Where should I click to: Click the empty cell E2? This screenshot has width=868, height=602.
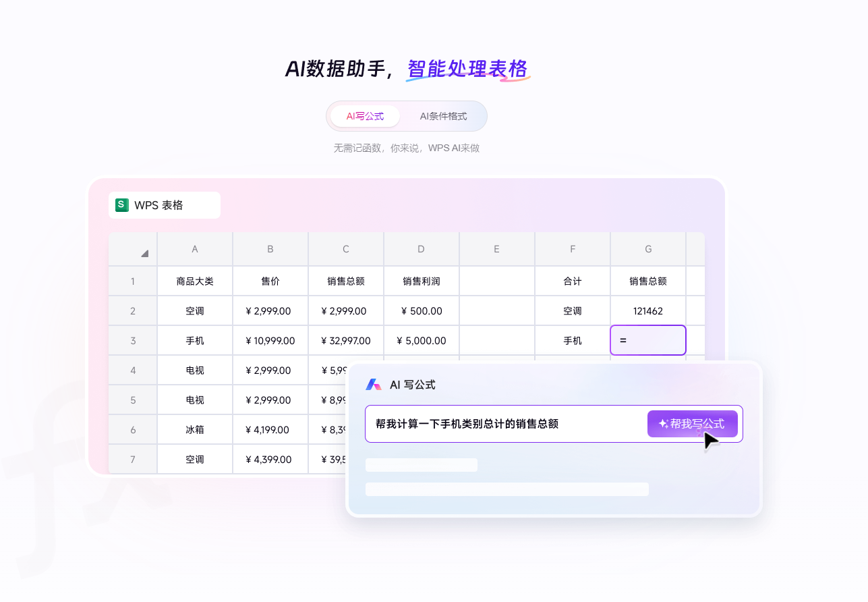point(497,311)
